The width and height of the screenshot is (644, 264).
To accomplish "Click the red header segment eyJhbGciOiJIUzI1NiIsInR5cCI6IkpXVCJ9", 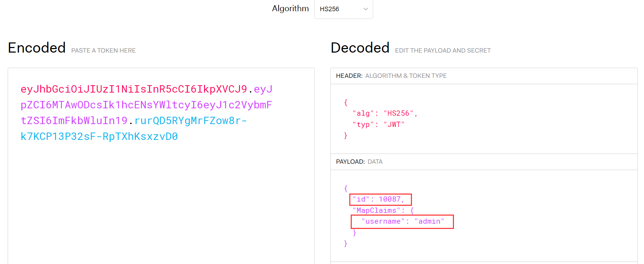I will point(134,89).
